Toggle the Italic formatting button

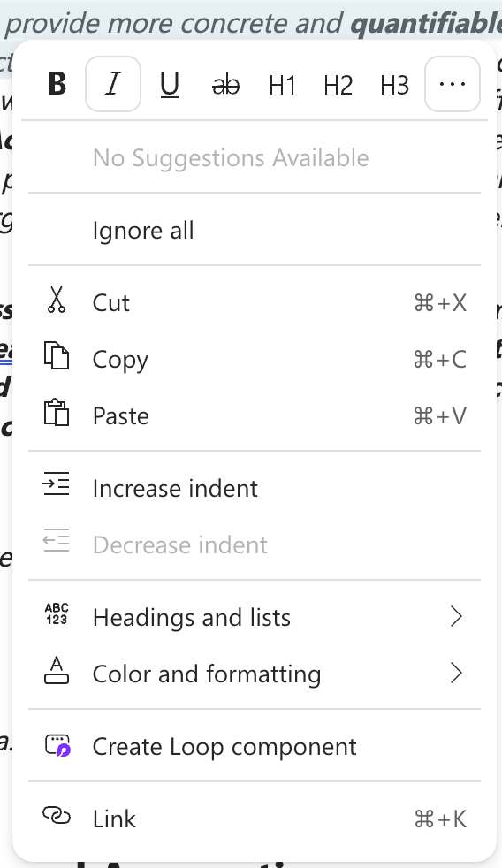[113, 84]
